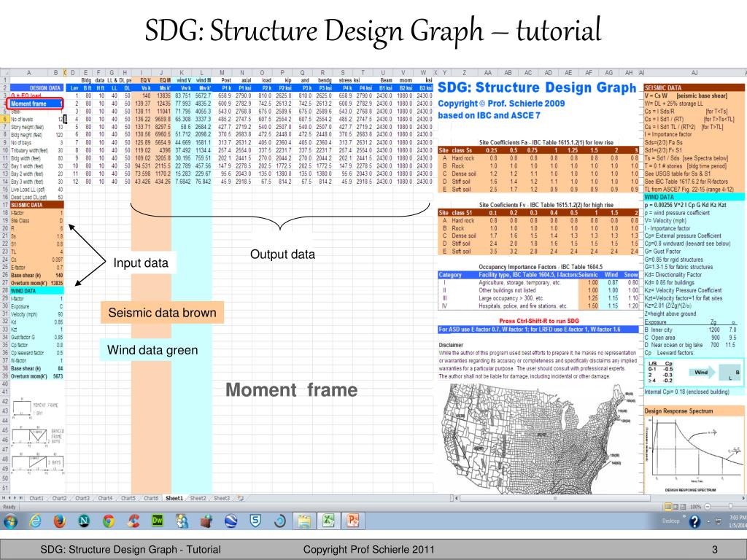Select row 2 header
Image resolution: width=747 pixels, height=560 pixels.
5,88
